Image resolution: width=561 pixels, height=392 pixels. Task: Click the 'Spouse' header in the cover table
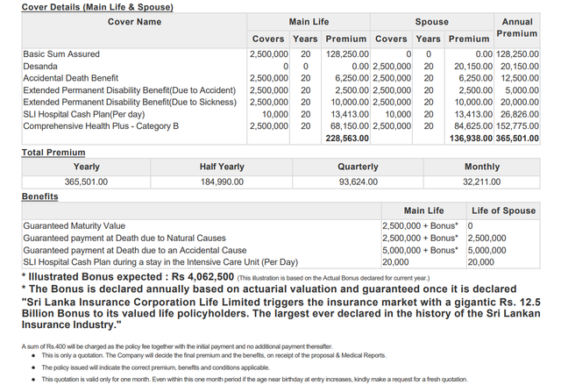tap(431, 22)
